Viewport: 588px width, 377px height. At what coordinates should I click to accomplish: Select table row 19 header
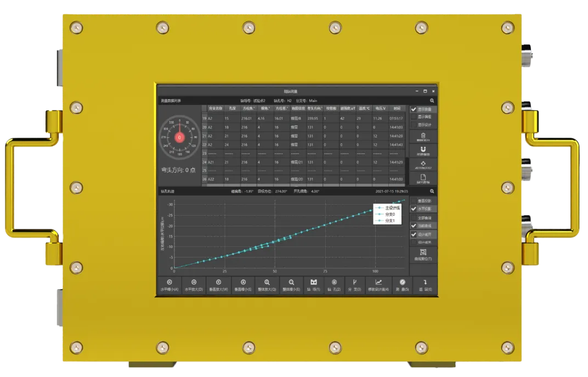(205, 118)
